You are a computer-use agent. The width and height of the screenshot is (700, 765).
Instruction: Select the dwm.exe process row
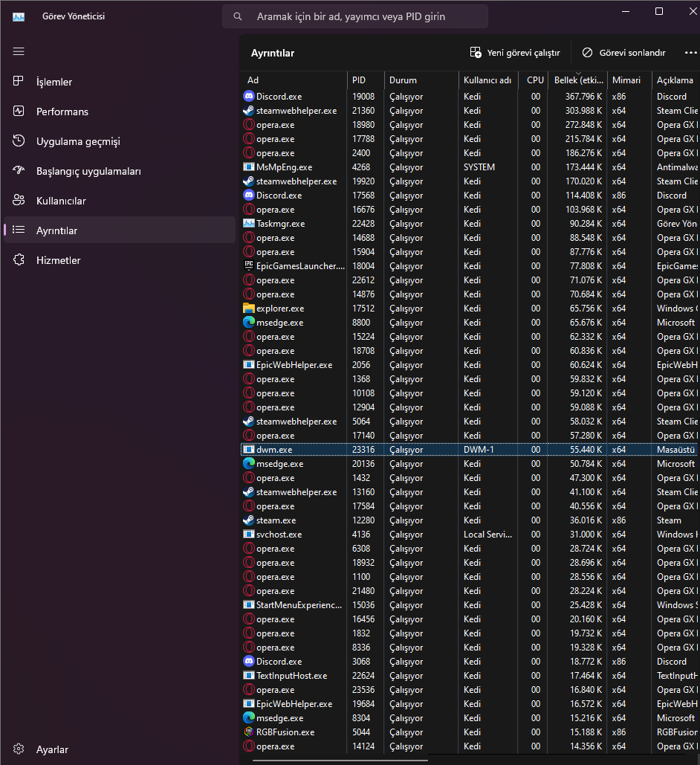click(470, 449)
